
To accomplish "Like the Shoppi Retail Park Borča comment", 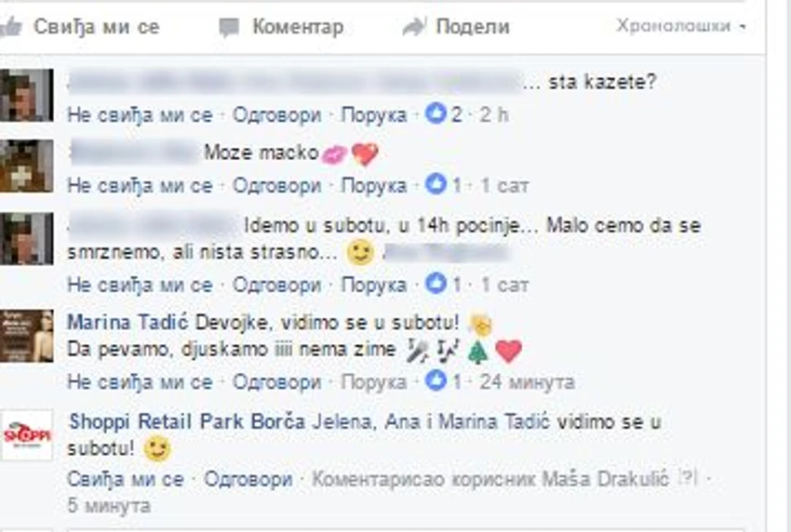I will [126, 479].
